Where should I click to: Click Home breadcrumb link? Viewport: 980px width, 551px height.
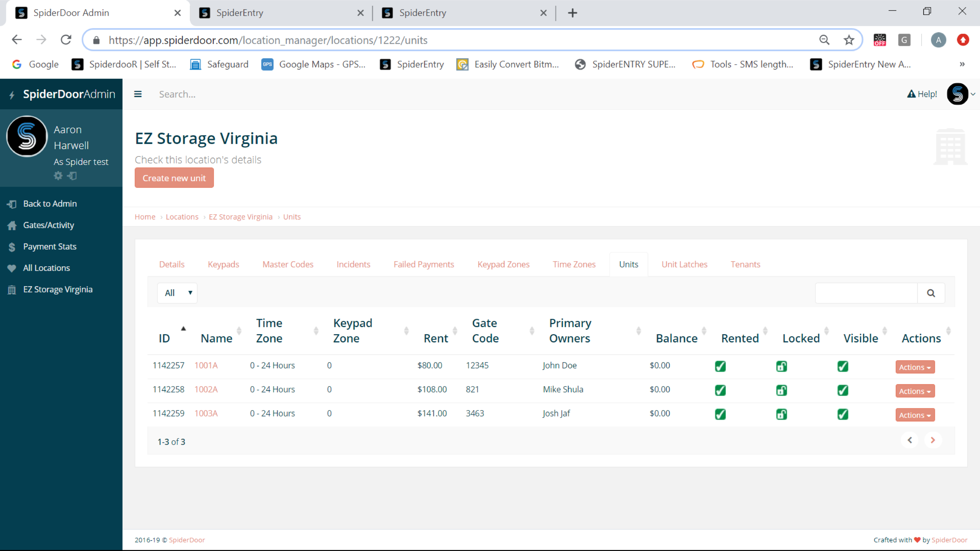tap(145, 217)
